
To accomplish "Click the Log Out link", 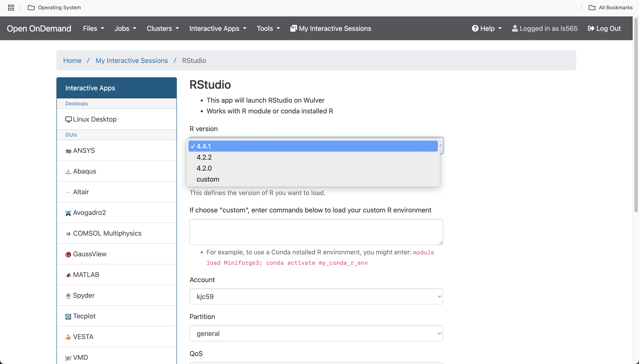I will click(x=604, y=28).
